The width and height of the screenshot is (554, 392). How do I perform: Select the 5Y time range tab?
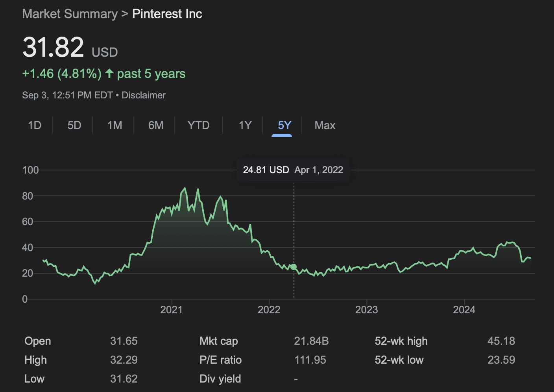(x=284, y=125)
